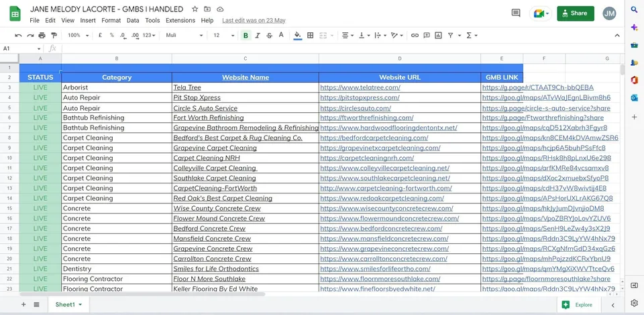Activate the Paint format roller icon
Viewport: 644px width, 315px height.
click(54, 36)
